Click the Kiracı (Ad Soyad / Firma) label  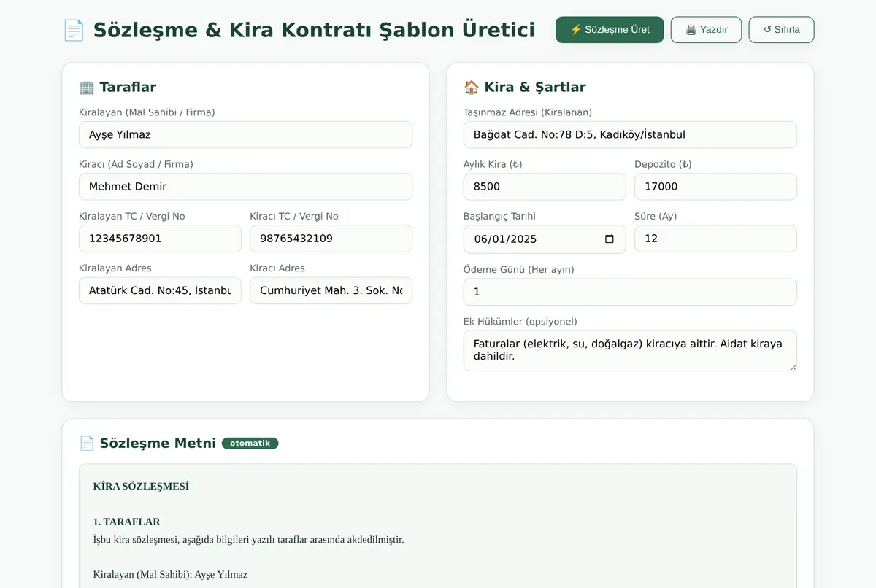click(136, 164)
